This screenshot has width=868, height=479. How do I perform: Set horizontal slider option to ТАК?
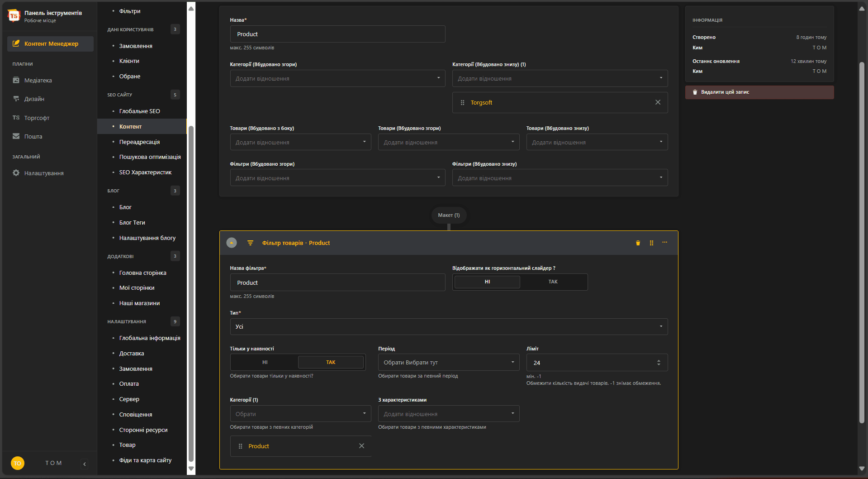553,282
